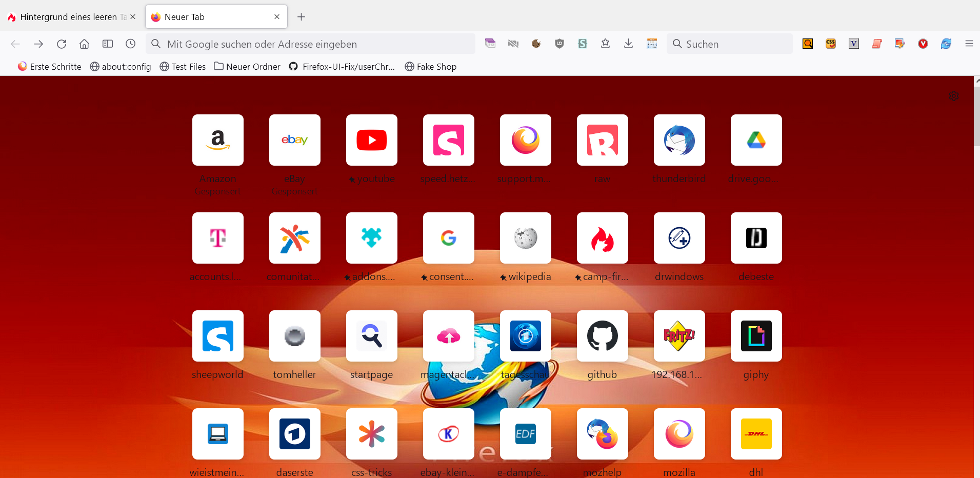The width and height of the screenshot is (980, 478).
Task: Open the raw shortcut tile
Action: tap(603, 140)
